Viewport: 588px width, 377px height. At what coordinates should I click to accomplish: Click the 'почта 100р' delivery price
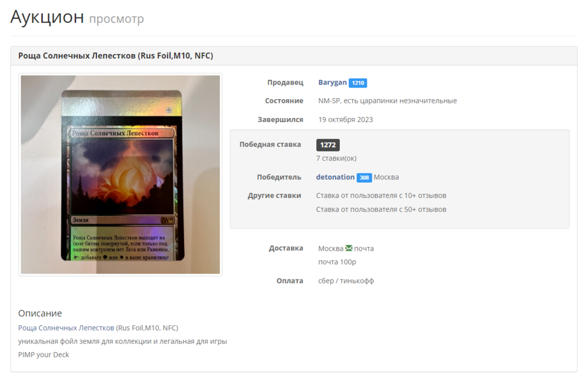tap(337, 262)
